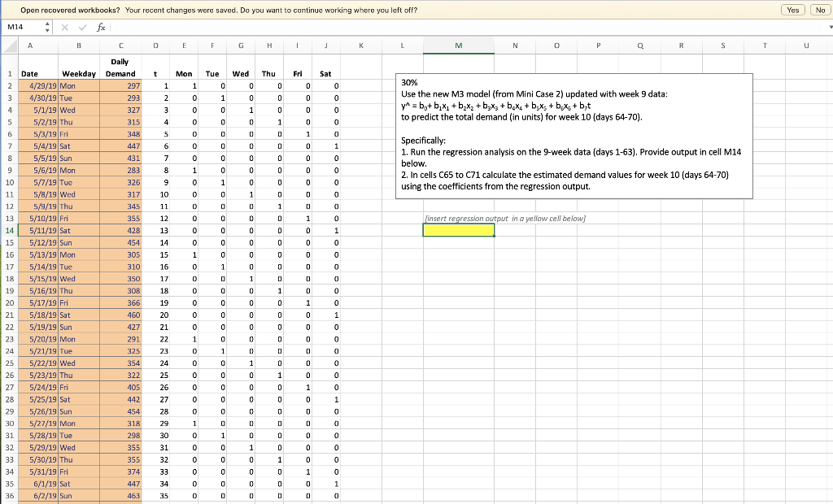
Task: Click the "Daily Demand" header cell
Action: tap(120, 67)
